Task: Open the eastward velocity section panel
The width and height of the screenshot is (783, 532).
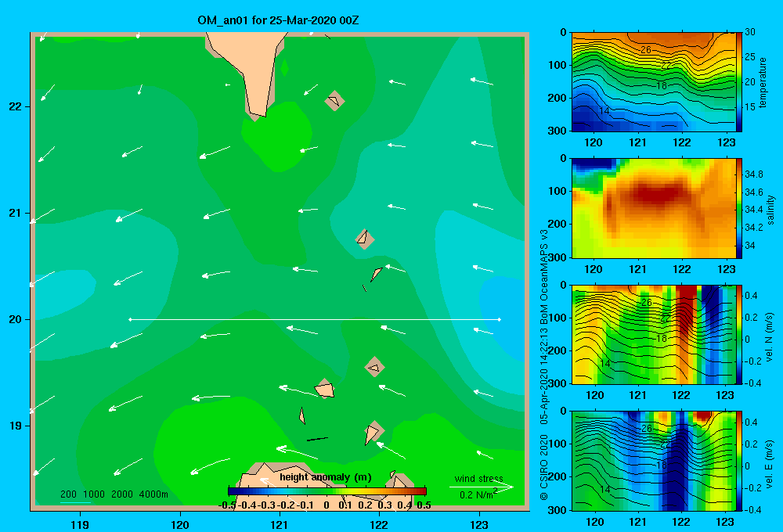Action: (x=653, y=461)
